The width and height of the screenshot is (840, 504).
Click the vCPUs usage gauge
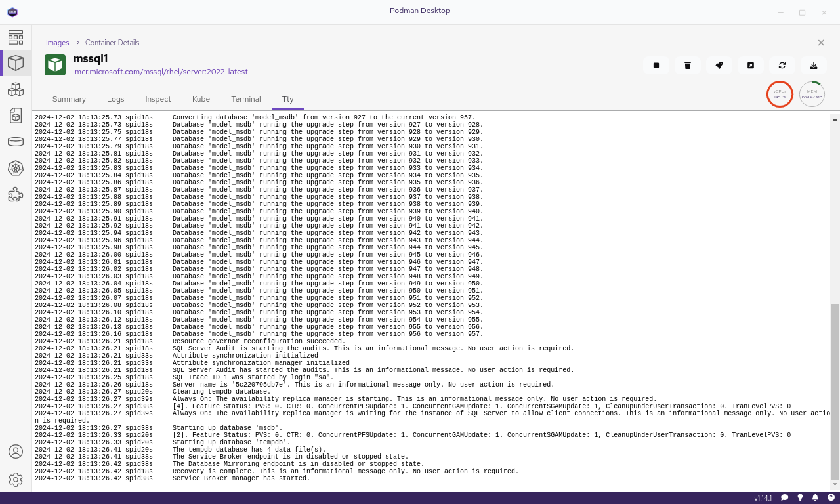click(x=780, y=94)
